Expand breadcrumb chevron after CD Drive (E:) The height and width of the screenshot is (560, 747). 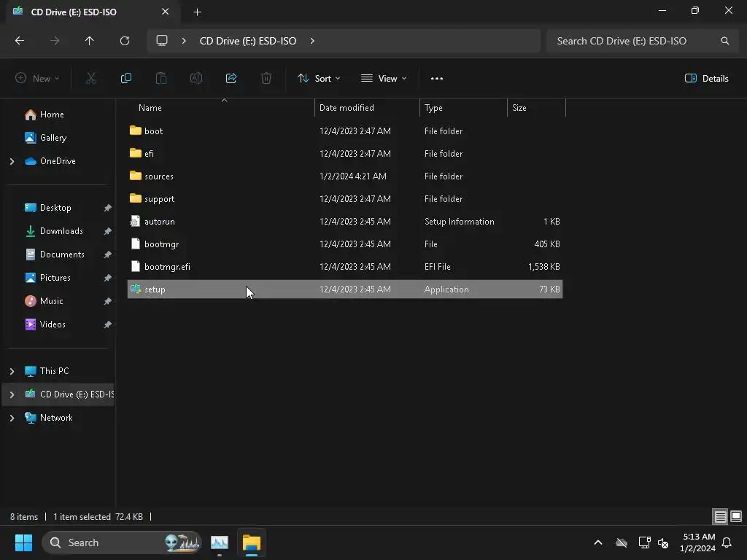tap(312, 41)
